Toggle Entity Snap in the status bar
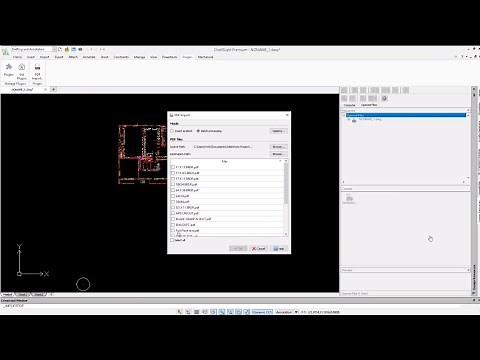This screenshot has width=480, height=360. coord(214,312)
